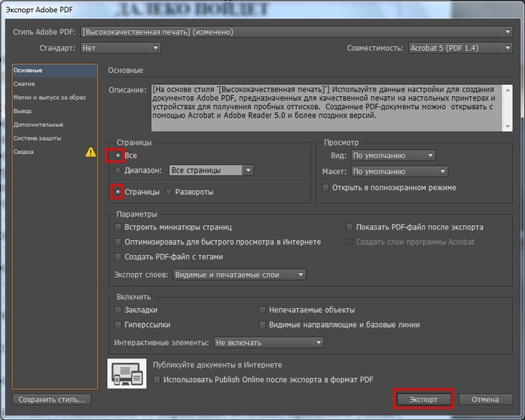Click the yellow warning icon next to Сводка

click(91, 151)
